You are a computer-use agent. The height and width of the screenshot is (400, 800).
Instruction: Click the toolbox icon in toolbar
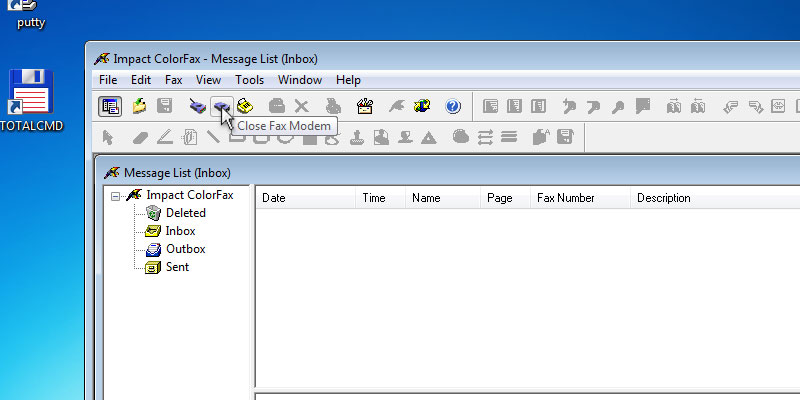365,106
